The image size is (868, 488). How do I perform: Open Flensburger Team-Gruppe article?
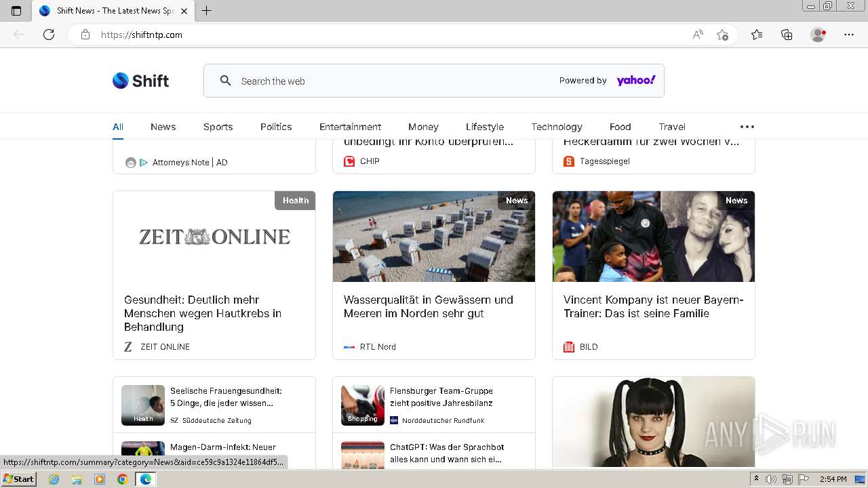pyautogui.click(x=441, y=396)
